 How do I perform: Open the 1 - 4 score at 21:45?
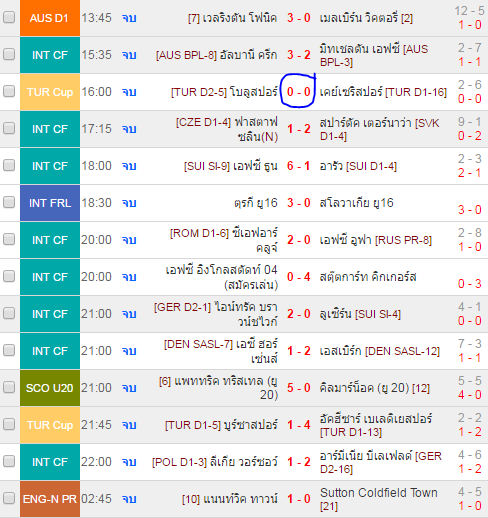(x=299, y=425)
